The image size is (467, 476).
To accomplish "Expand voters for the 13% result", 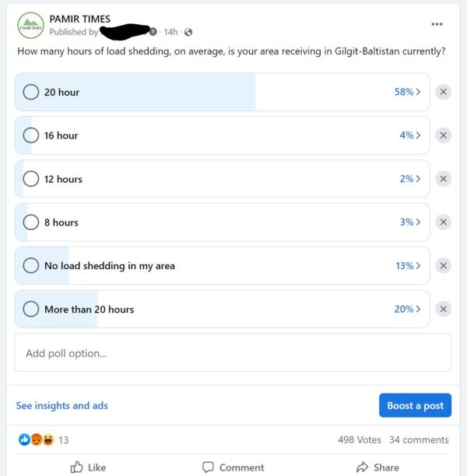I will point(408,266).
